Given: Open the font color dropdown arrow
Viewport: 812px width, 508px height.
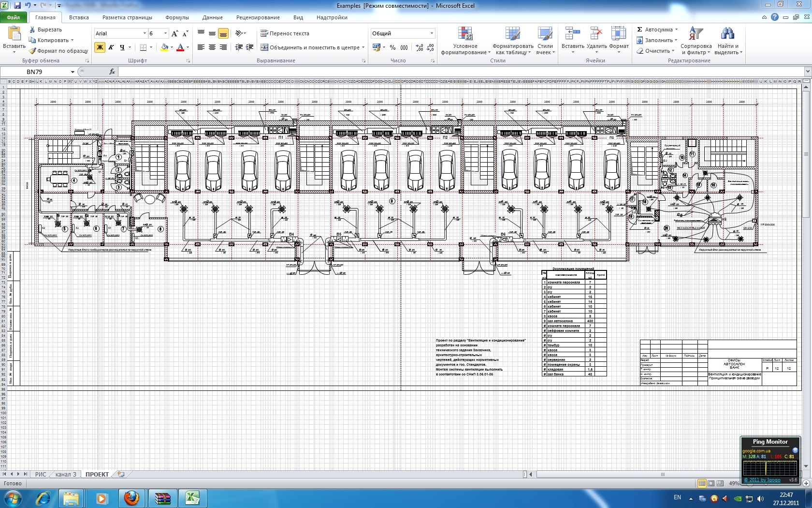Looking at the screenshot, I should pyautogui.click(x=188, y=47).
